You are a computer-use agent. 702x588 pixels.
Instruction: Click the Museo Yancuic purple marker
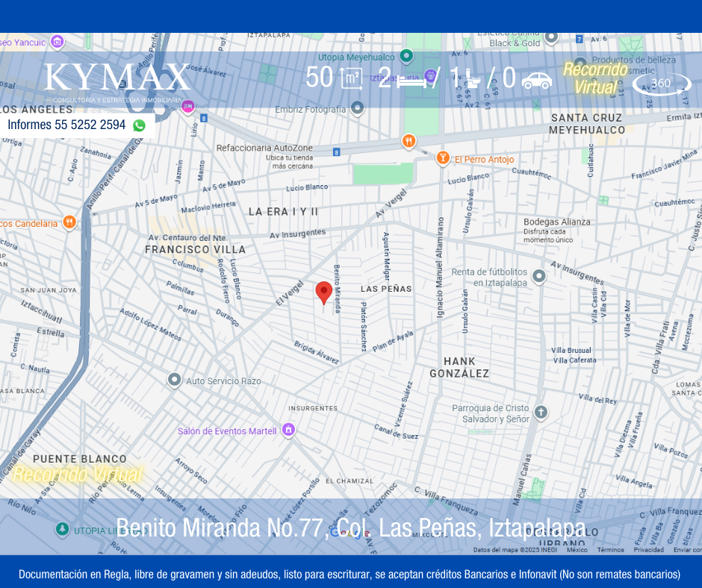click(57, 42)
